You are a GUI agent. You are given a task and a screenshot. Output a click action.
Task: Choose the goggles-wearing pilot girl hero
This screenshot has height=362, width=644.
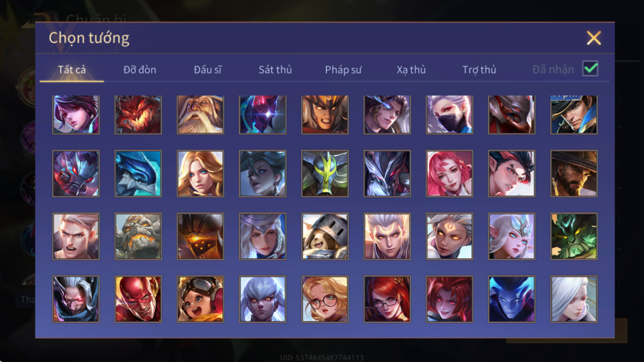[200, 299]
